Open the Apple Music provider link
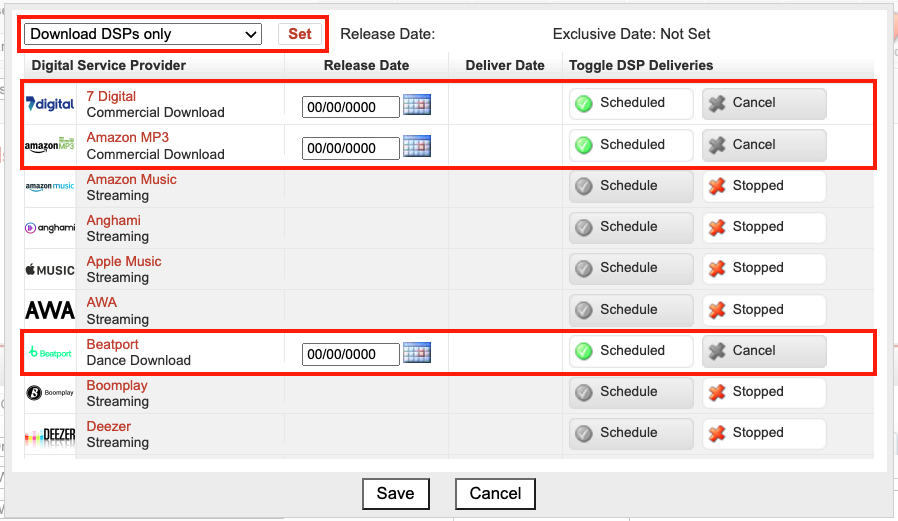This screenshot has width=898, height=521. point(124,262)
